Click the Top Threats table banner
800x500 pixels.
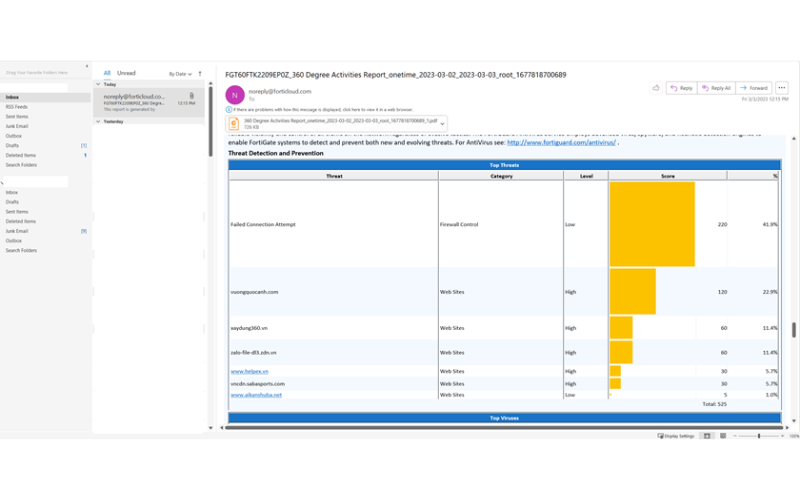(x=505, y=165)
